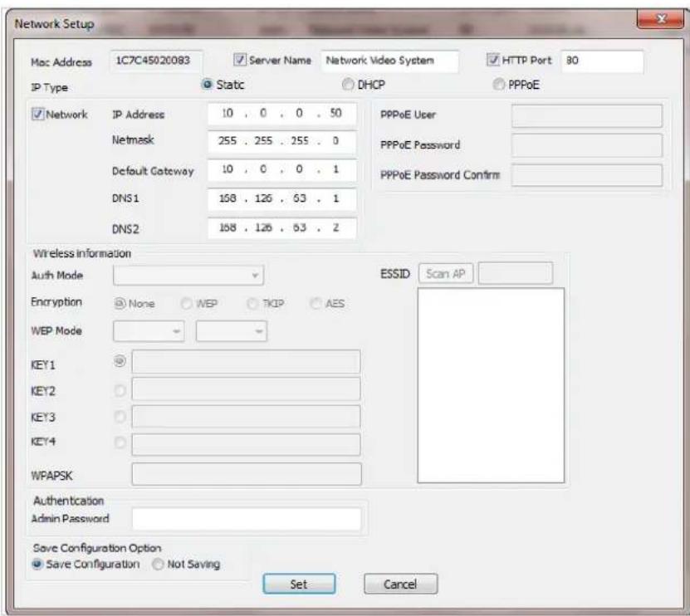The height and width of the screenshot is (616, 690).
Task: Toggle the Server Name checkbox
Action: [x=240, y=60]
